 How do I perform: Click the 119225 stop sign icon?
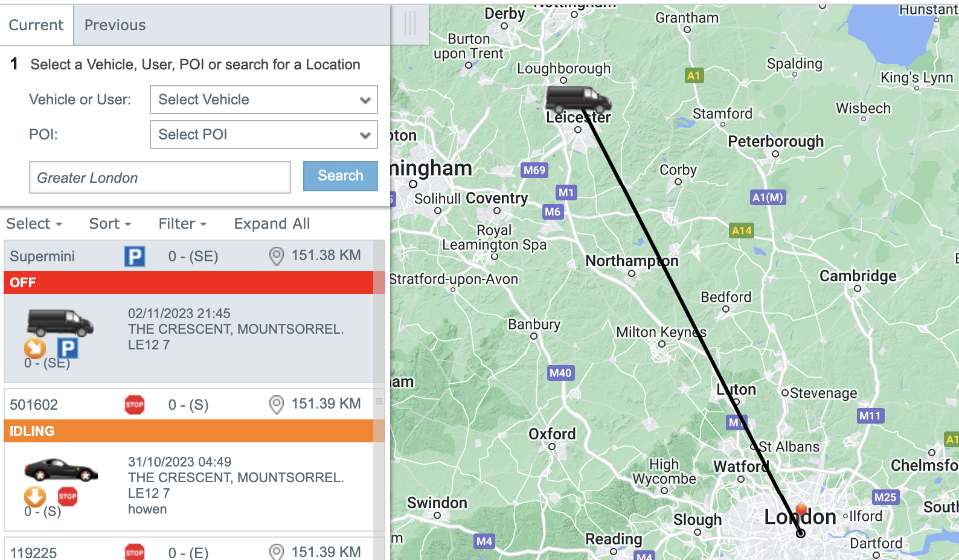coord(135,552)
